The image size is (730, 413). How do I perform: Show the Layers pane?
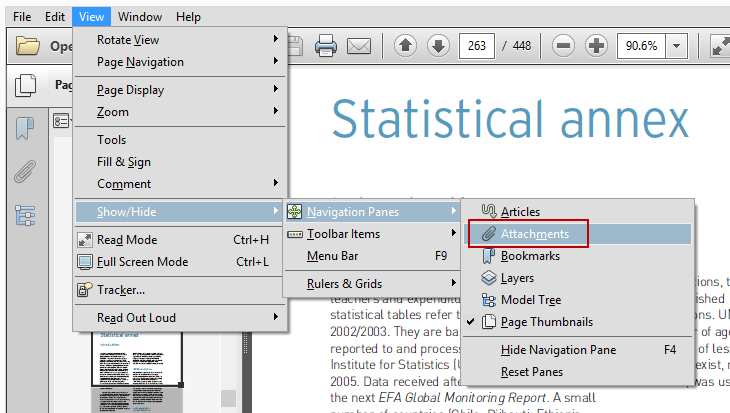(578, 278)
